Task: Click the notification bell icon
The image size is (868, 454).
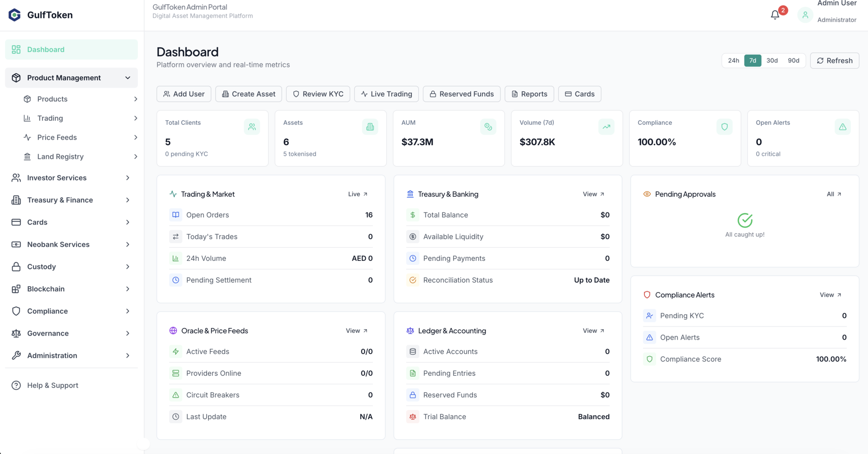Action: (775, 14)
